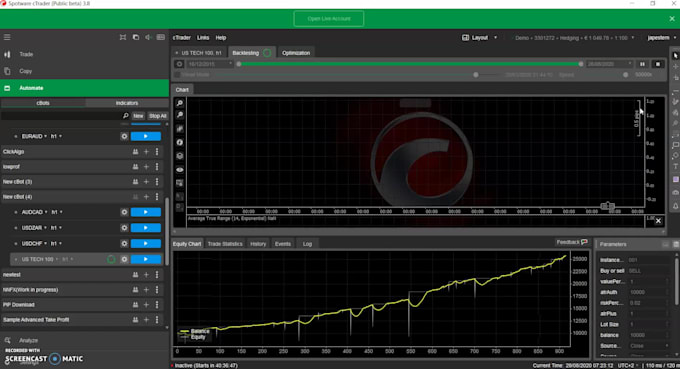Click zoom in icon on chart toolbar

point(180,103)
